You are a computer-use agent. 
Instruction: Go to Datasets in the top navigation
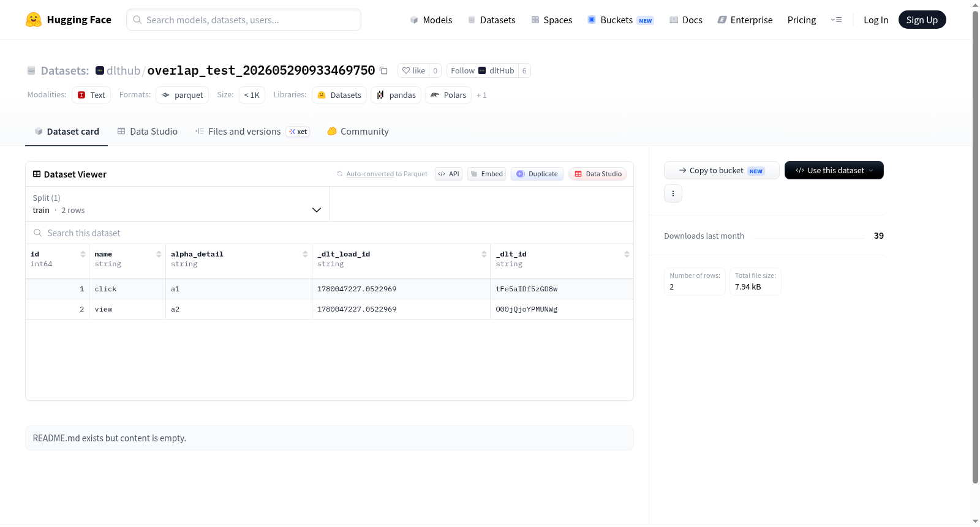click(x=491, y=20)
